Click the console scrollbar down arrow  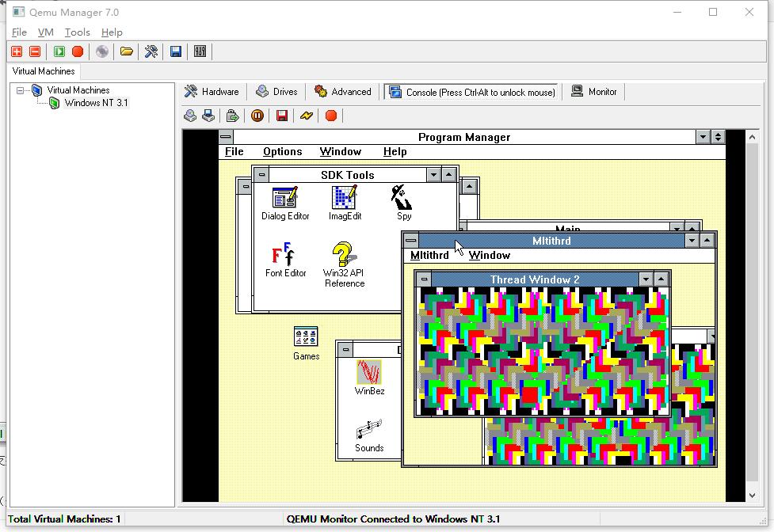(x=752, y=496)
